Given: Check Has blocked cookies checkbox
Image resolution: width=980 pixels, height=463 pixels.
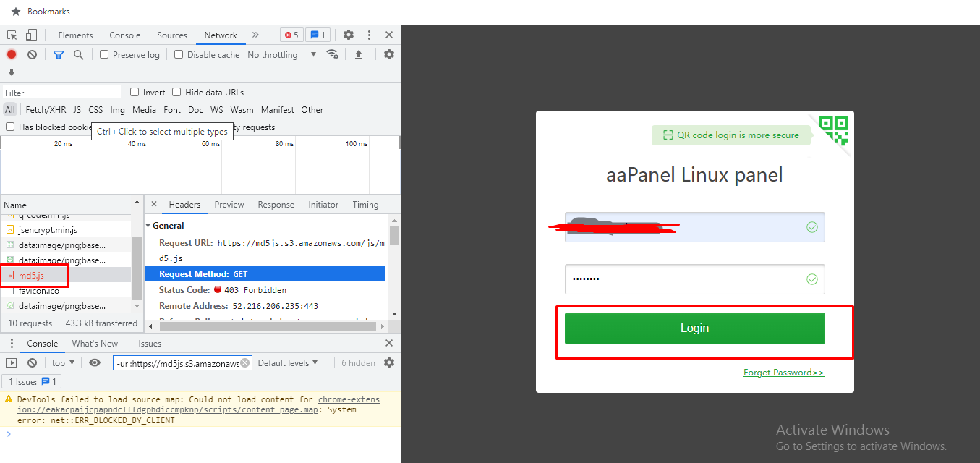Looking at the screenshot, I should 10,127.
